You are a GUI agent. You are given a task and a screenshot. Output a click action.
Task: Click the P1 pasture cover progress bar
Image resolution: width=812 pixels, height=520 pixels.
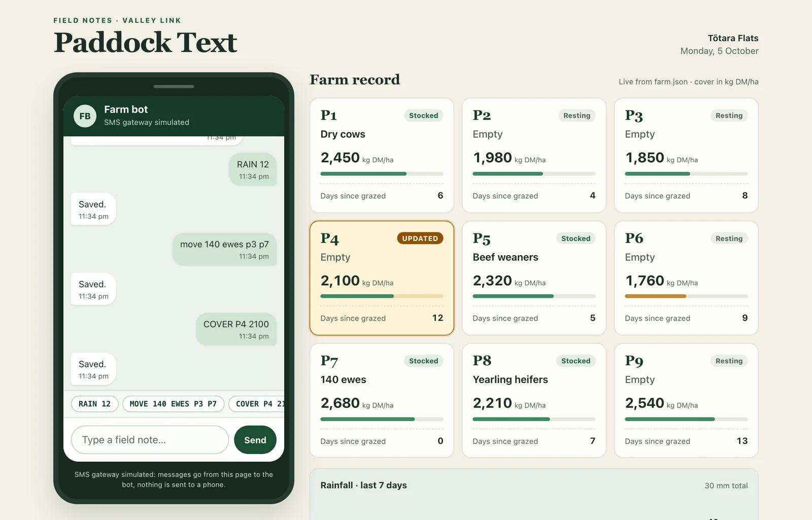click(x=382, y=174)
